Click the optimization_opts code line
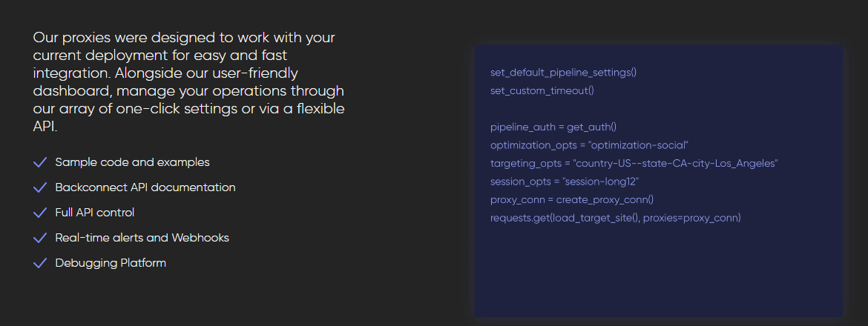 coord(589,145)
